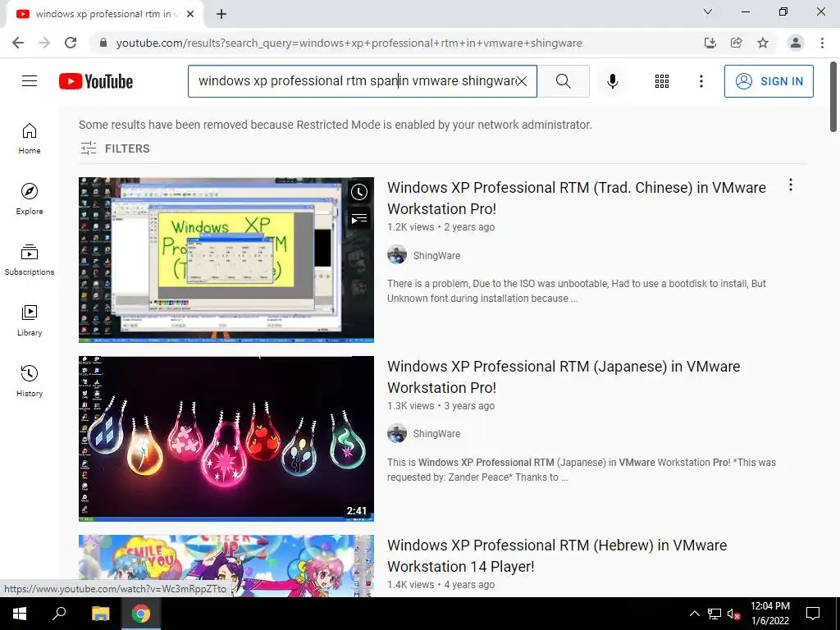840x630 pixels.
Task: Click the Restricted Mode notice text
Action: pos(336,125)
